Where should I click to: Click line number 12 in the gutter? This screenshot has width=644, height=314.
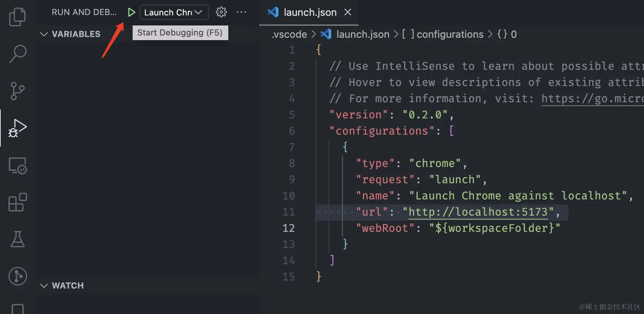click(x=288, y=228)
